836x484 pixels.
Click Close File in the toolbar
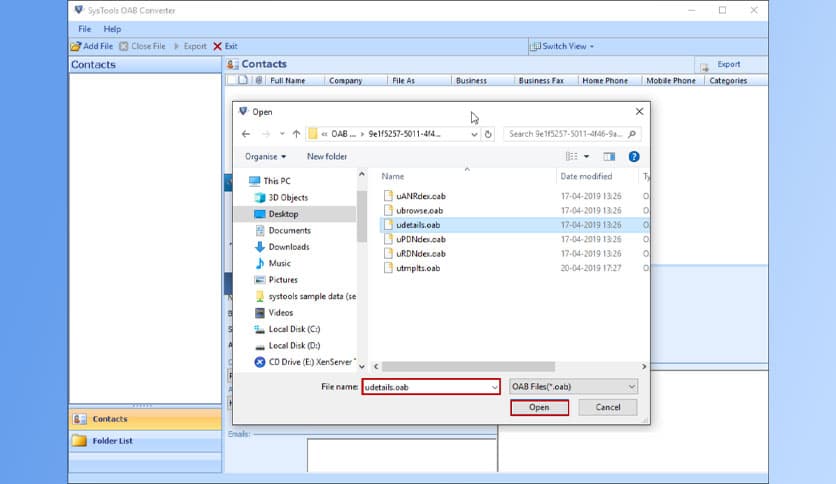tap(142, 46)
